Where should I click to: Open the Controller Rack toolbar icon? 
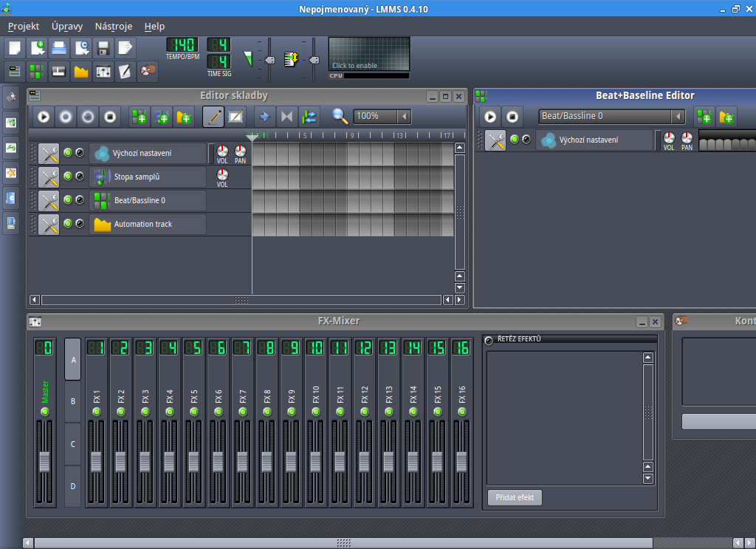[148, 72]
